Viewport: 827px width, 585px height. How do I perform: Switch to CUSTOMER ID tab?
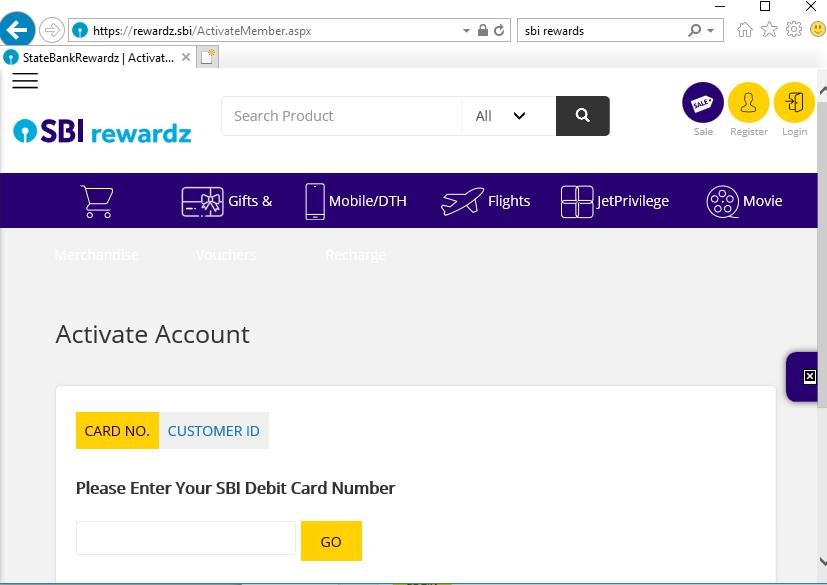214,431
